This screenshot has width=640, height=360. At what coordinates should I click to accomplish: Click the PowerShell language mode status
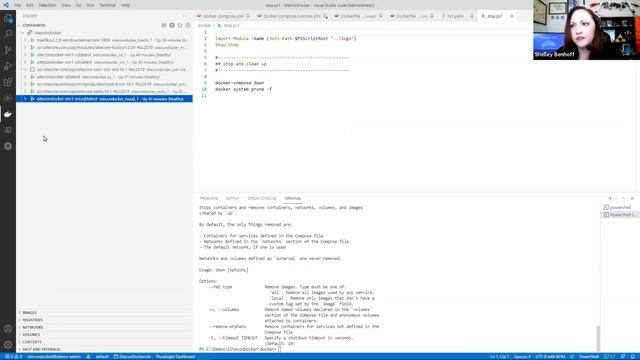[x=589, y=357]
